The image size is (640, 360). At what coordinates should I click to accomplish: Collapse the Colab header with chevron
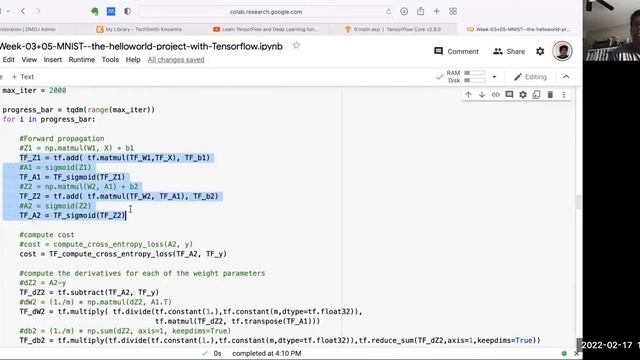(566, 77)
